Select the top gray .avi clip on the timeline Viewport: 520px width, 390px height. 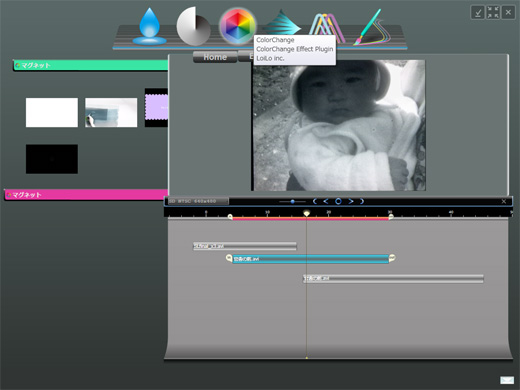245,246
